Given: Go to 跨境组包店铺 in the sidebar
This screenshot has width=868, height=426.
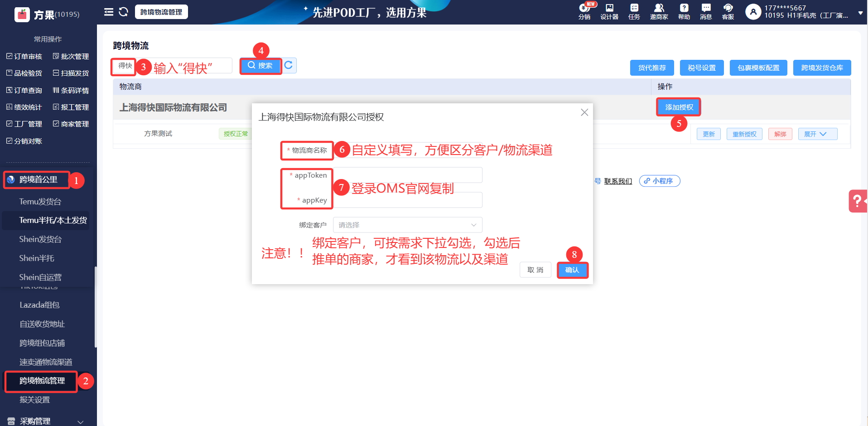Looking at the screenshot, I should pyautogui.click(x=42, y=343).
